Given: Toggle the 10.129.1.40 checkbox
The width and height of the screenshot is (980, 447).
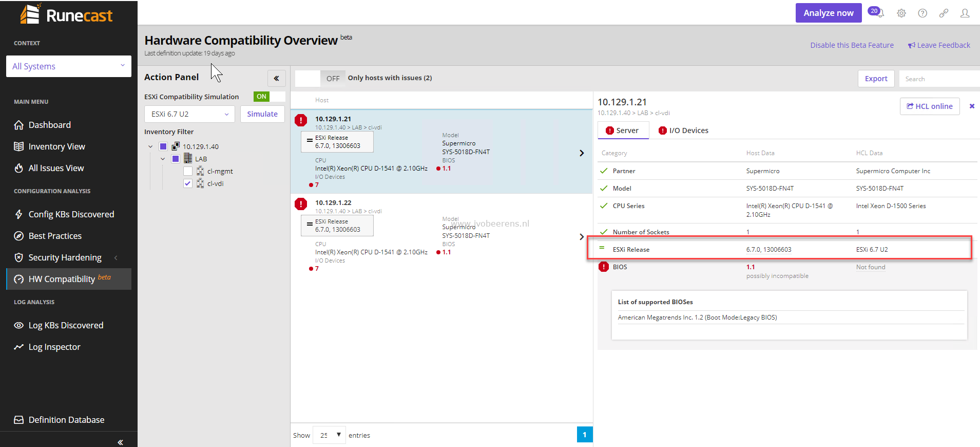Looking at the screenshot, I should pos(163,146).
